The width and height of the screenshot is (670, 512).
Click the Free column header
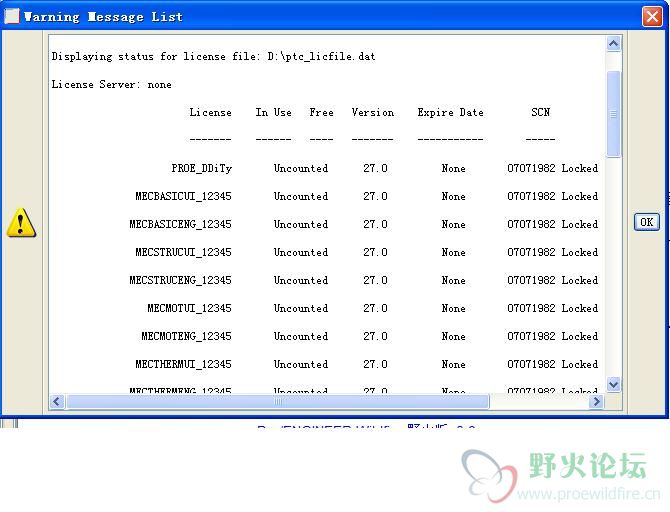(x=321, y=112)
